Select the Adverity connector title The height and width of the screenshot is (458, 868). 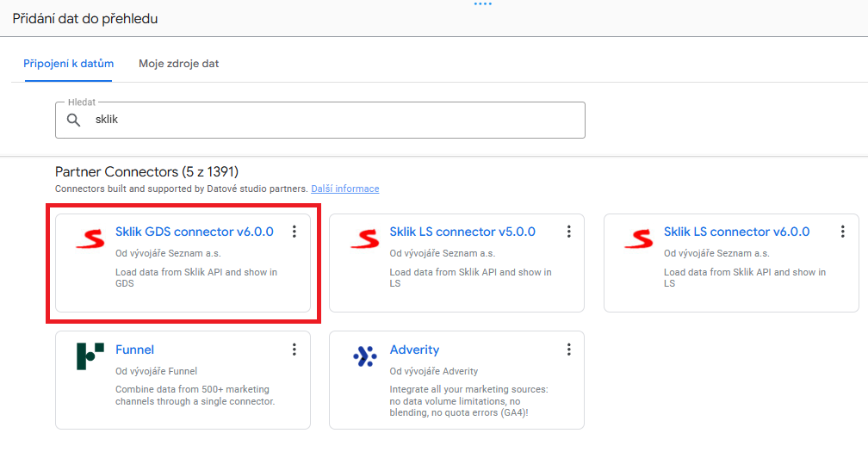coord(415,350)
